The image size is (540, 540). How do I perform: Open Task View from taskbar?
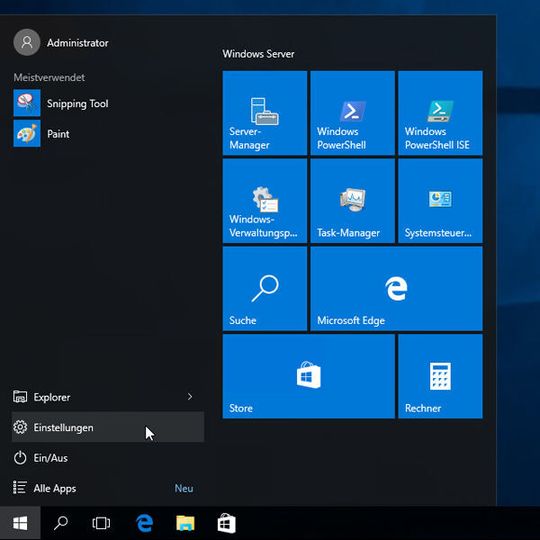click(101, 523)
